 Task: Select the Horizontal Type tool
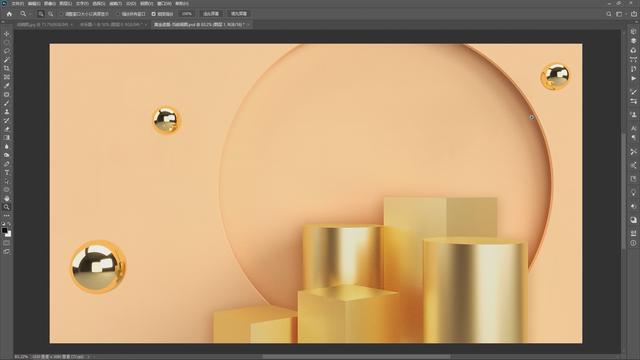click(x=7, y=172)
